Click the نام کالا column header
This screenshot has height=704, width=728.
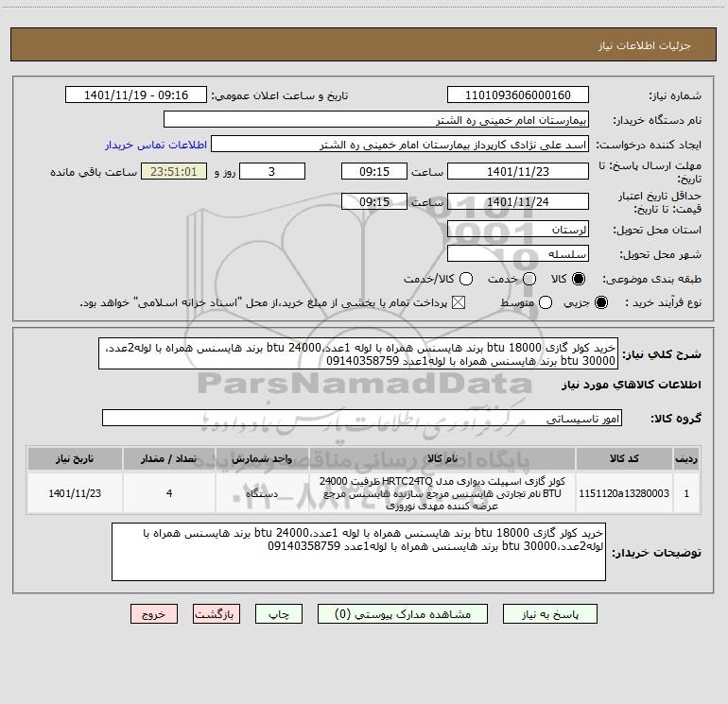[442, 458]
